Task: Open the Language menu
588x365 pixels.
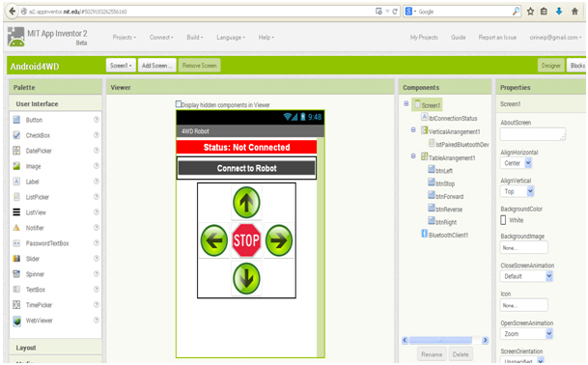Action: pyautogui.click(x=231, y=38)
